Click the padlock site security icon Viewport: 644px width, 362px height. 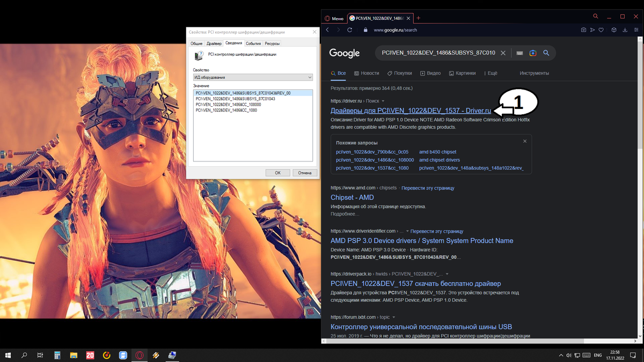click(x=365, y=30)
